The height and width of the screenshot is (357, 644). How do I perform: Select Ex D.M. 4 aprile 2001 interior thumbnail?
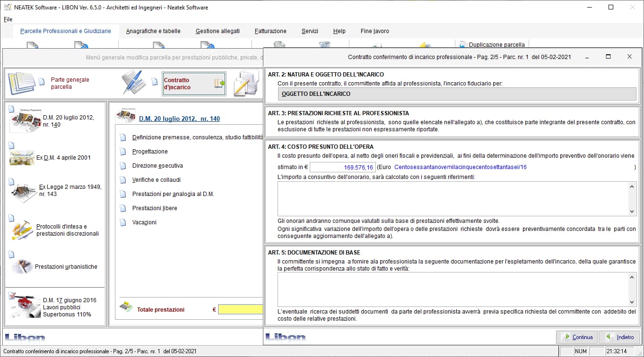pos(22,158)
